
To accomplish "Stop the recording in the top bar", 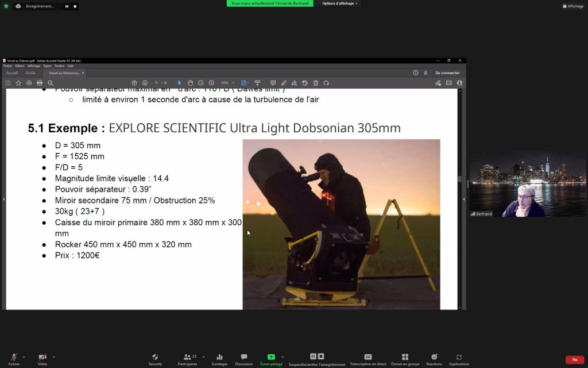I will click(x=75, y=6).
